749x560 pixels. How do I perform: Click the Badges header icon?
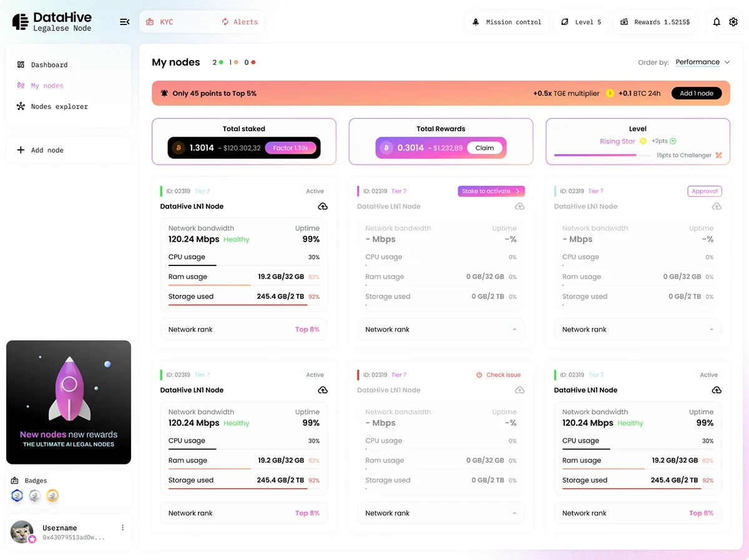[15, 481]
